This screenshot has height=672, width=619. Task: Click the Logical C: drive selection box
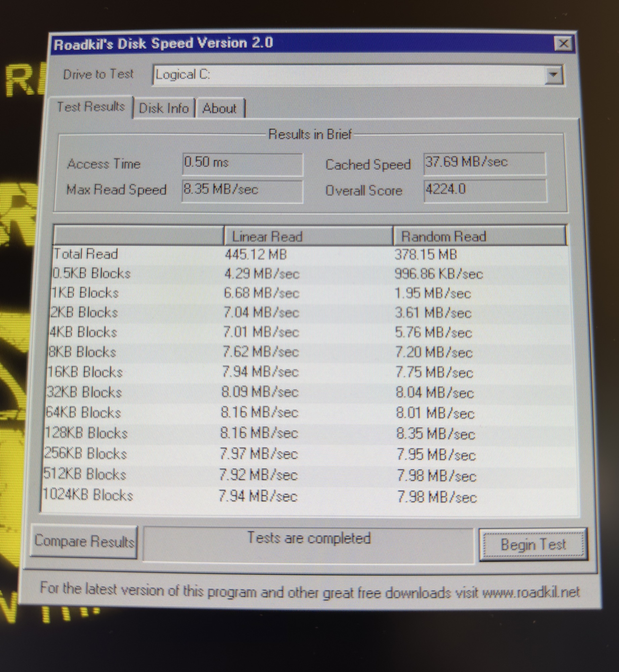pos(349,75)
